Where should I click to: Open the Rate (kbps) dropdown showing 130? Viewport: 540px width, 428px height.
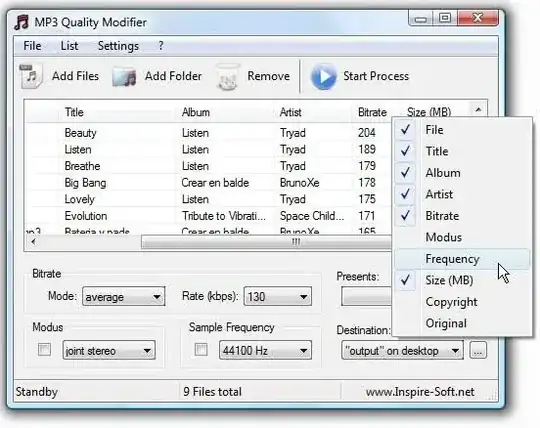278,296
